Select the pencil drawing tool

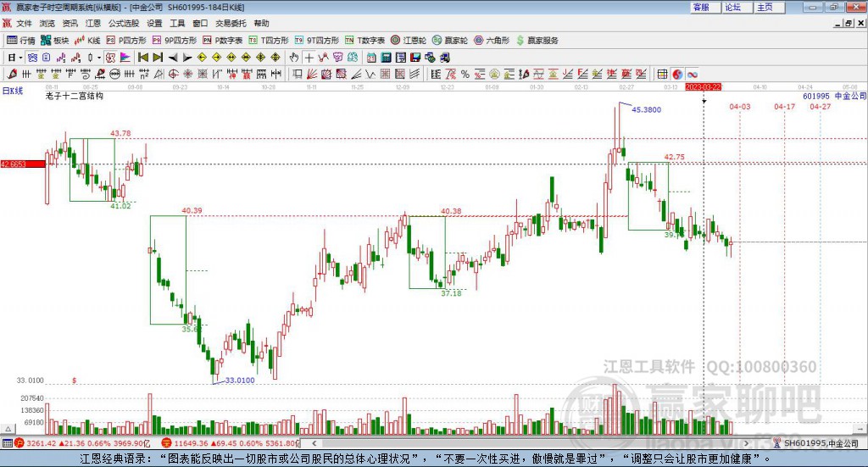point(12,74)
